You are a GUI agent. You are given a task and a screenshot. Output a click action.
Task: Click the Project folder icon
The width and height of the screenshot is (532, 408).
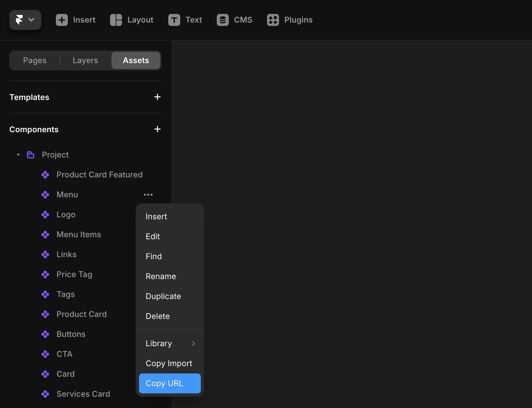[31, 155]
